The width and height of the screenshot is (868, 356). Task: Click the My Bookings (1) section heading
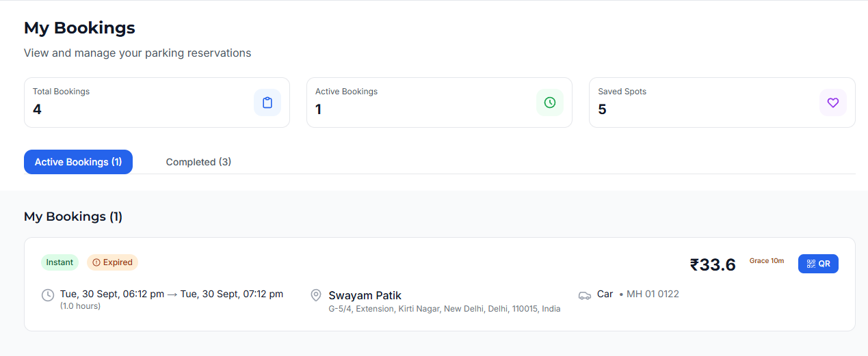[x=73, y=217]
